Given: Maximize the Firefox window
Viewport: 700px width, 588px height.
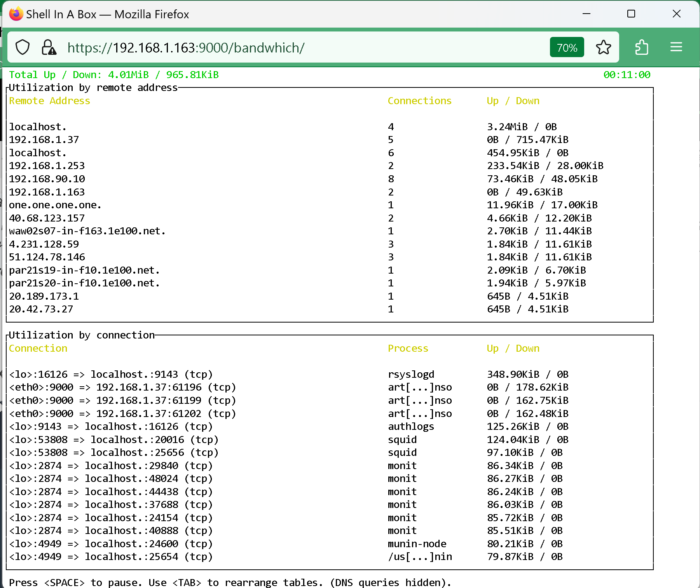Looking at the screenshot, I should 631,14.
